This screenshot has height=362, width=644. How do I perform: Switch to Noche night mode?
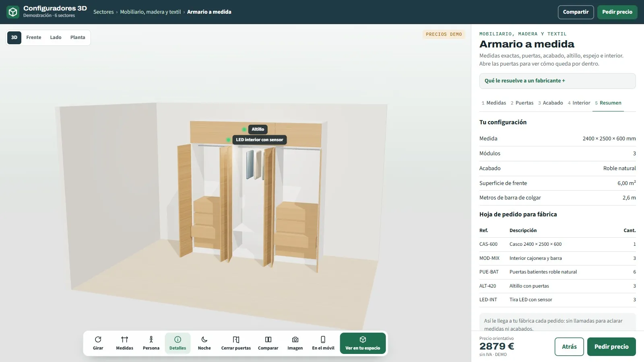click(x=204, y=343)
